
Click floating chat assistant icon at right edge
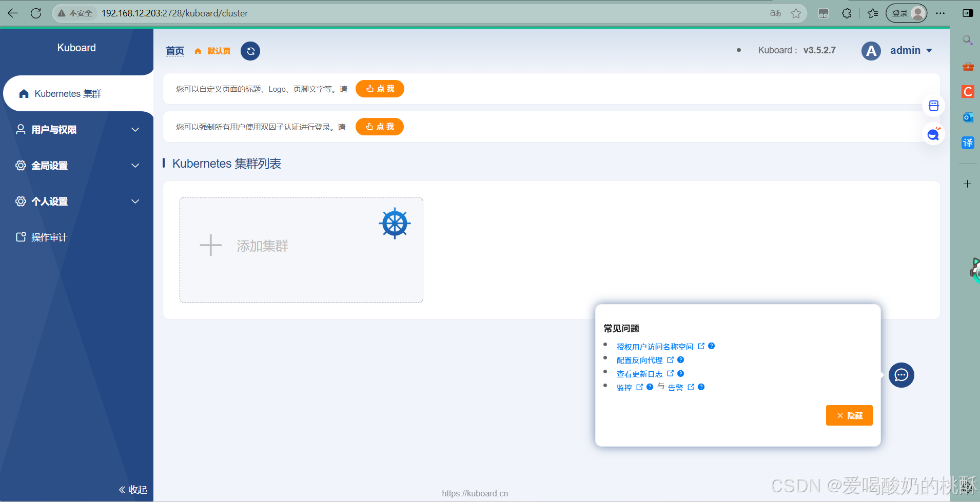[x=933, y=134]
